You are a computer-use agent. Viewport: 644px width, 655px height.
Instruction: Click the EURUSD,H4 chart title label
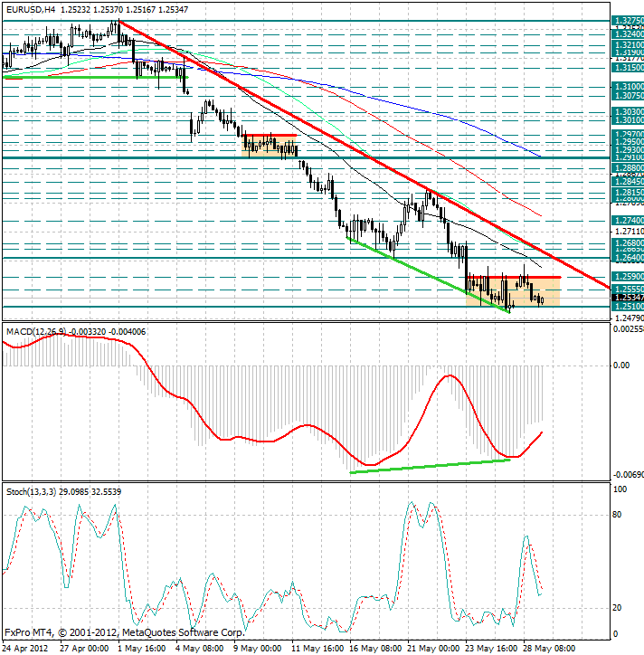(31, 9)
